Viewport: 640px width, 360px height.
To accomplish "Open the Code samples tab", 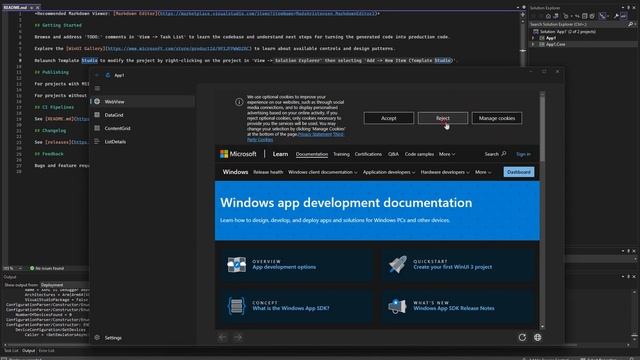I will [419, 154].
